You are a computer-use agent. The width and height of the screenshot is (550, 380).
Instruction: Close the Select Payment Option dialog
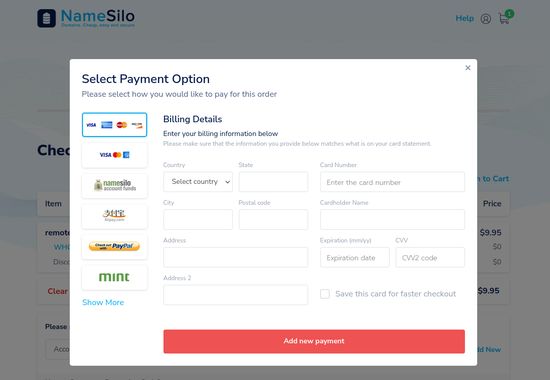pos(468,68)
